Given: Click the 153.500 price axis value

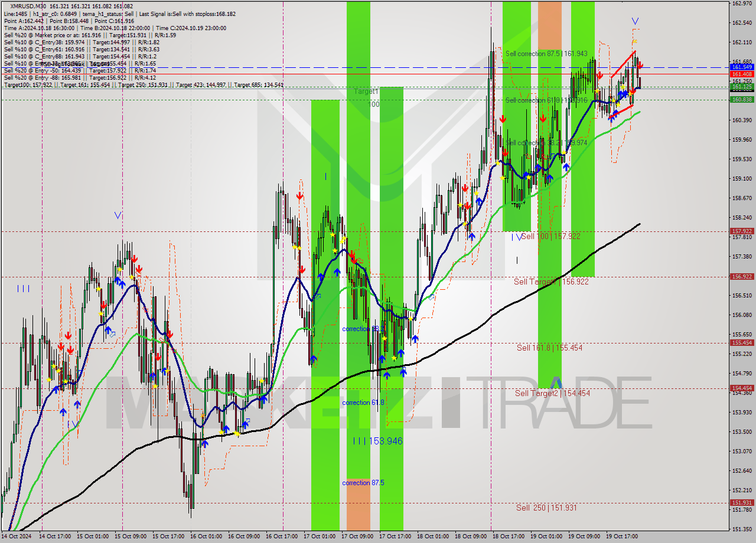Looking at the screenshot, I should click(x=742, y=431).
